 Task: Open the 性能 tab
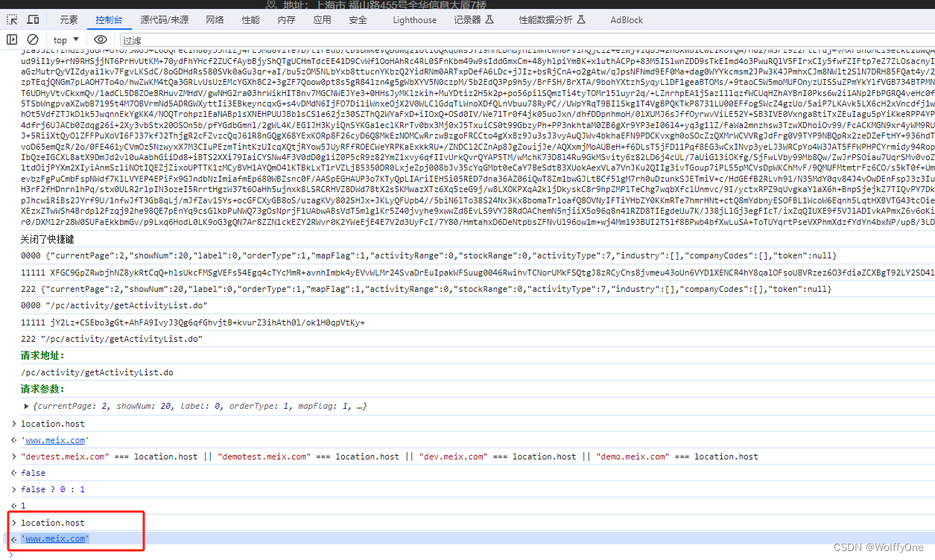pyautogui.click(x=251, y=20)
